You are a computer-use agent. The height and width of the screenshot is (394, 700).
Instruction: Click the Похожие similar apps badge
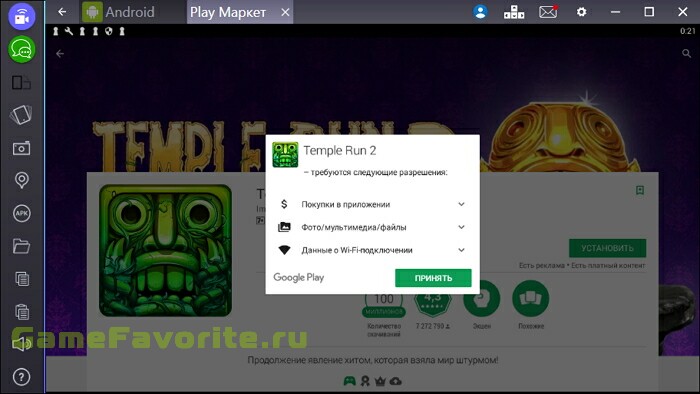(531, 299)
